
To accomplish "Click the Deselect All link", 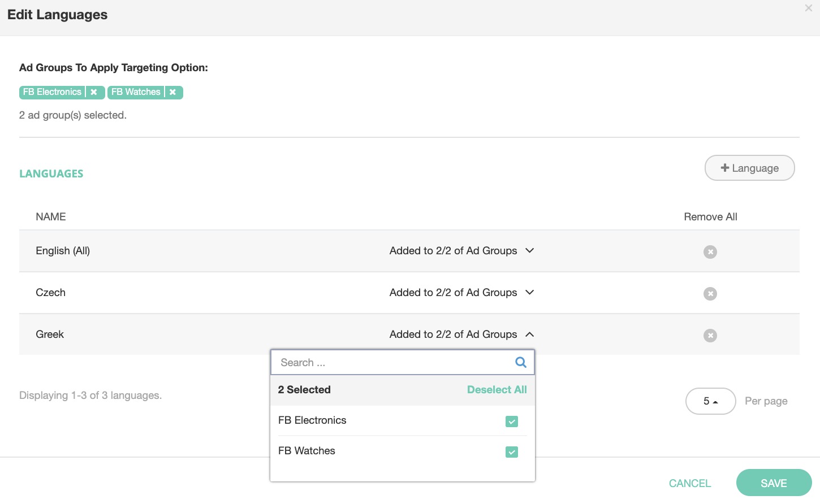I will point(497,390).
